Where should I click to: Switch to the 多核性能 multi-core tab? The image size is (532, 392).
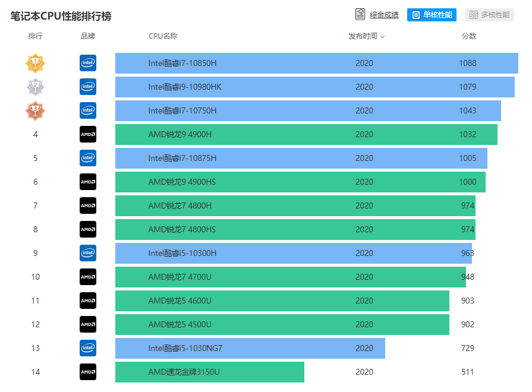point(489,15)
